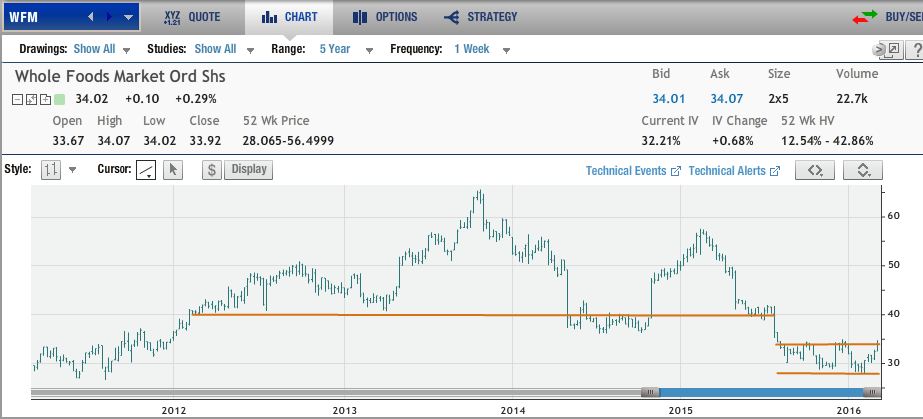Click the bar chart Style icon
This screenshot has height=419, width=923.
click(51, 170)
